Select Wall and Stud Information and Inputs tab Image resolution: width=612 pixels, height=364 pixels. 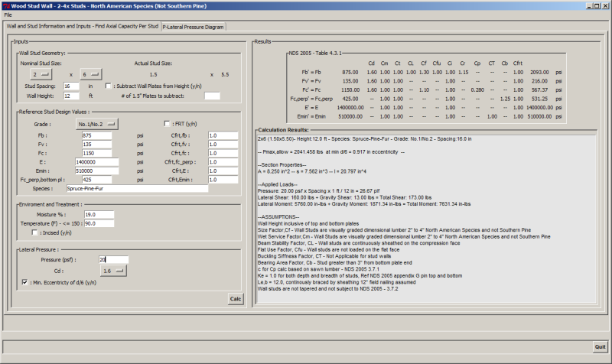pos(83,26)
